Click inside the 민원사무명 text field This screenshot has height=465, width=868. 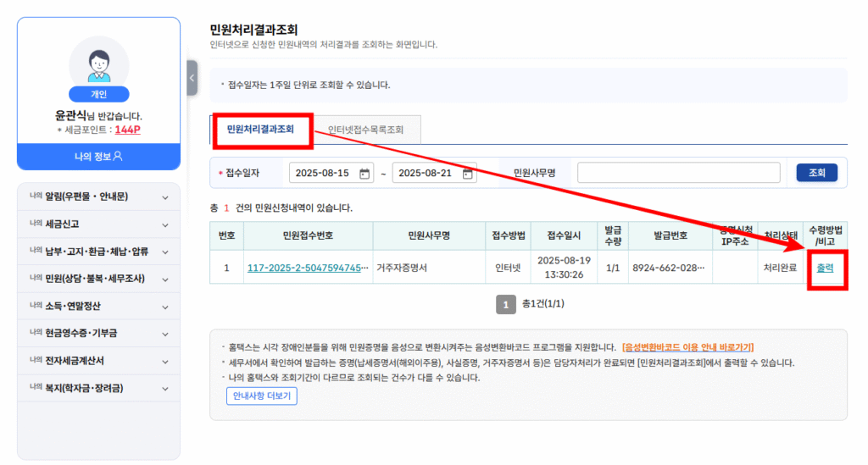pos(678,173)
